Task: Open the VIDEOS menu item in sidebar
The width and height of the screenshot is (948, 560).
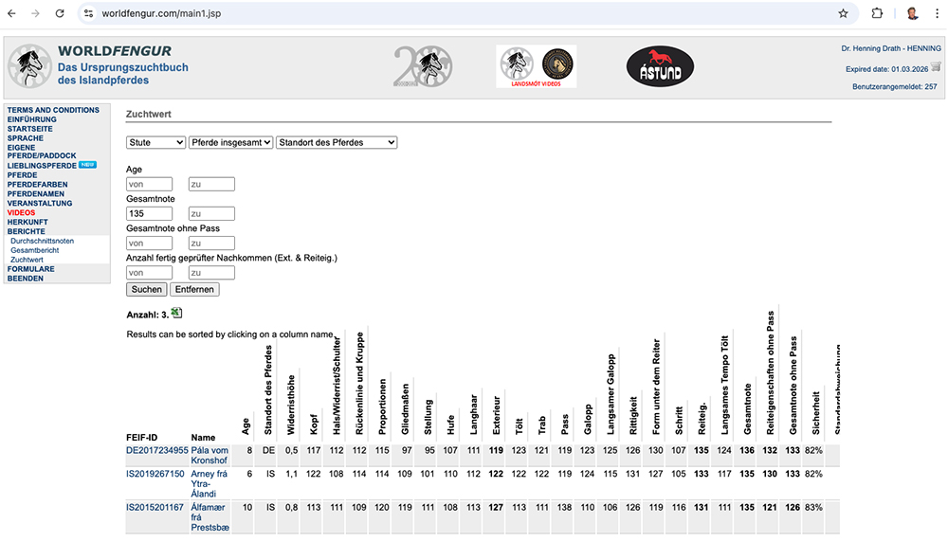Action: click(21, 213)
